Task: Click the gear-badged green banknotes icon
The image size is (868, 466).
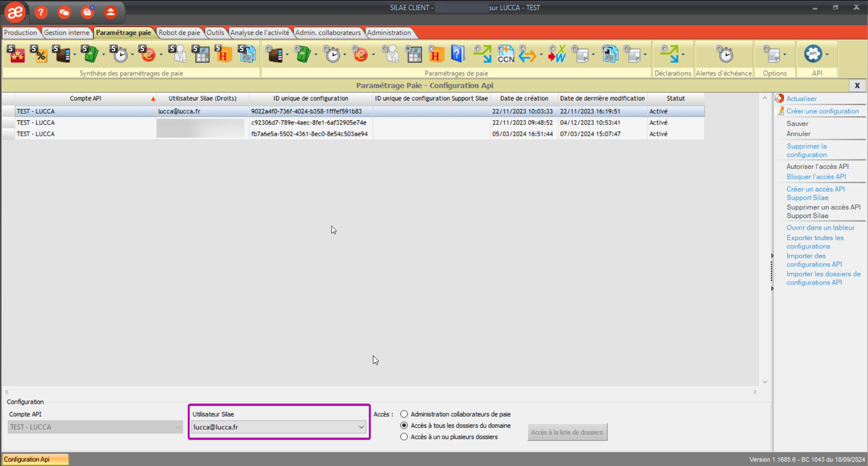Action: click(303, 54)
